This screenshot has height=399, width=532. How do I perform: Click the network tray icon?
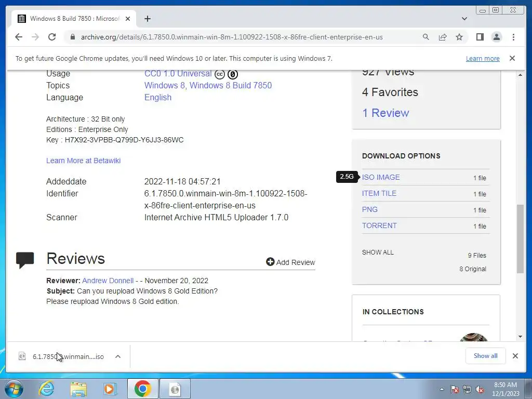pos(467,390)
